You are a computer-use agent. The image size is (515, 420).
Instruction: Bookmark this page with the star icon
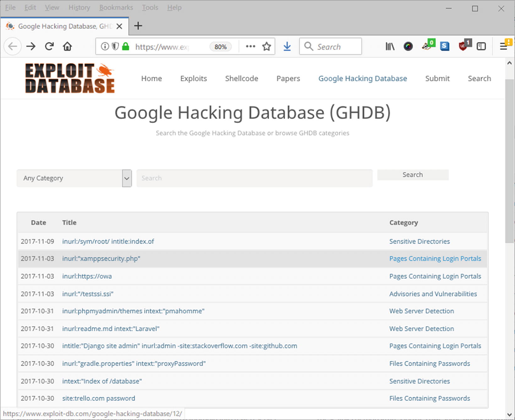(x=266, y=46)
